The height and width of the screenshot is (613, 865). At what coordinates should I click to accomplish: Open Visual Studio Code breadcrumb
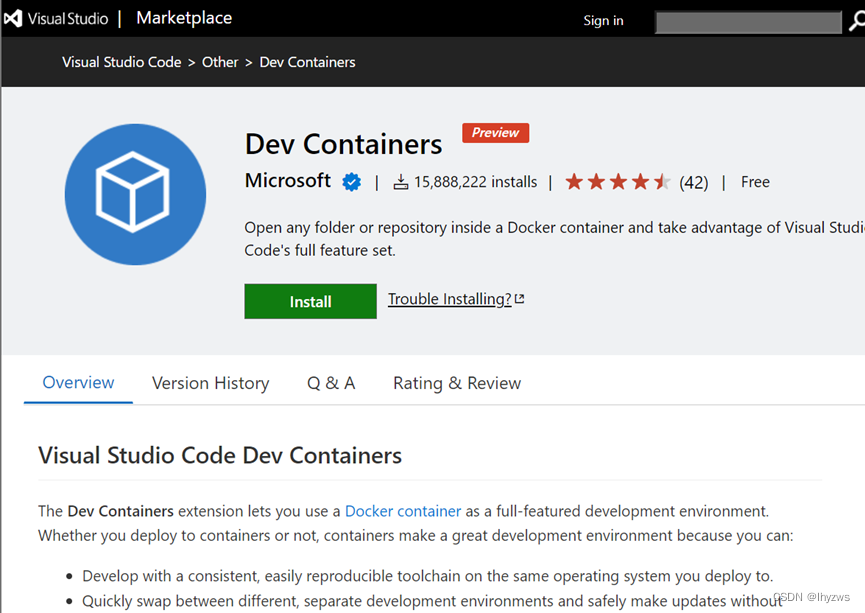121,62
